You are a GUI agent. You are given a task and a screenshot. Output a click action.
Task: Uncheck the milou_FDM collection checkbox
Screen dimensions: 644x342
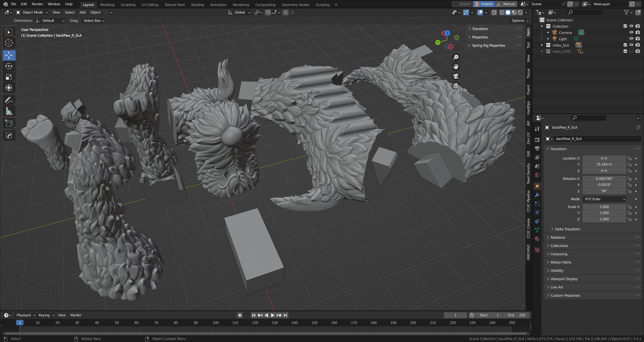click(625, 51)
